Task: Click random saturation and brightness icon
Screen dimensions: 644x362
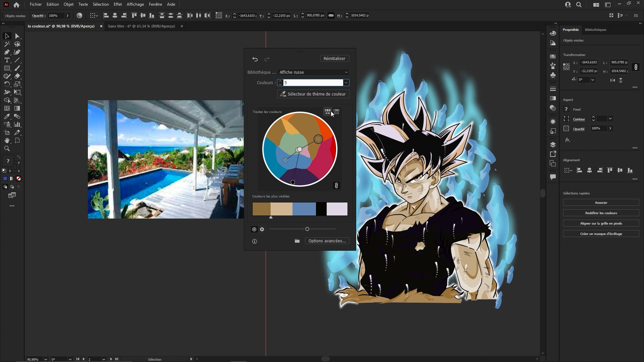Action: 336,112
